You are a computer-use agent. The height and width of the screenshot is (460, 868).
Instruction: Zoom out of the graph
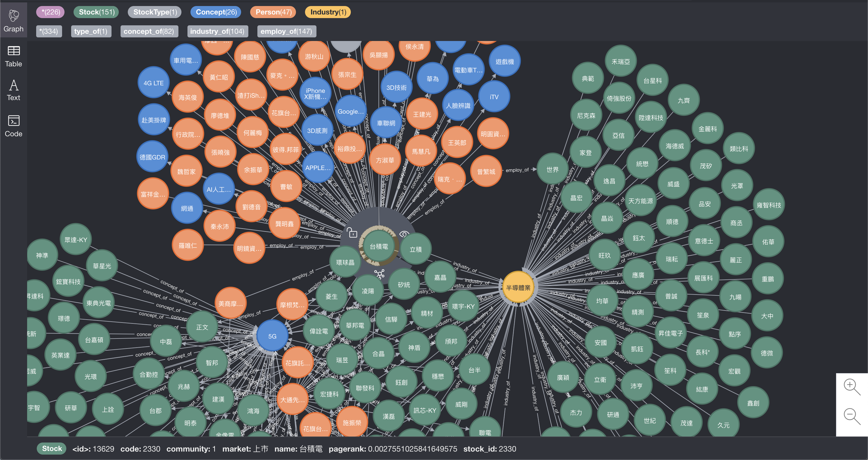click(x=851, y=416)
